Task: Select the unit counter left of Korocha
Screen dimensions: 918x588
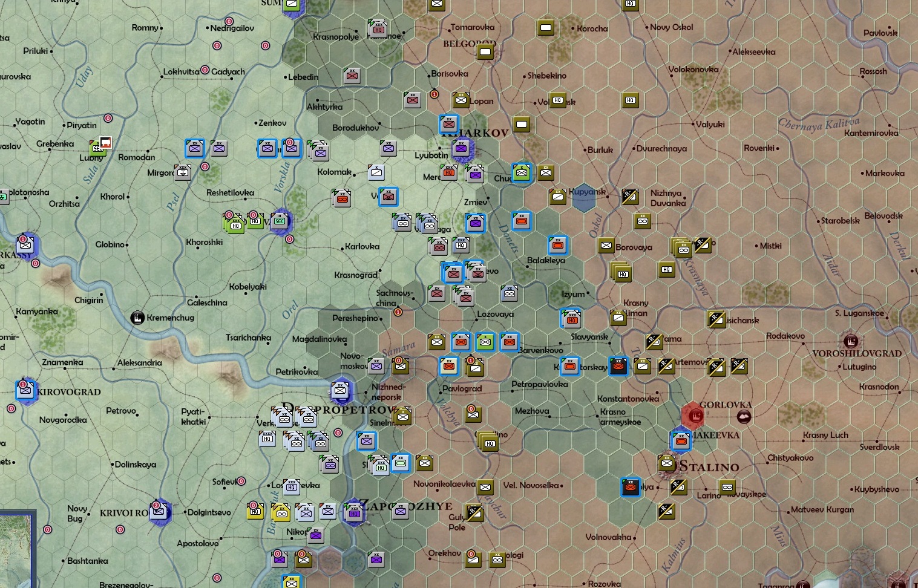Action: point(545,28)
